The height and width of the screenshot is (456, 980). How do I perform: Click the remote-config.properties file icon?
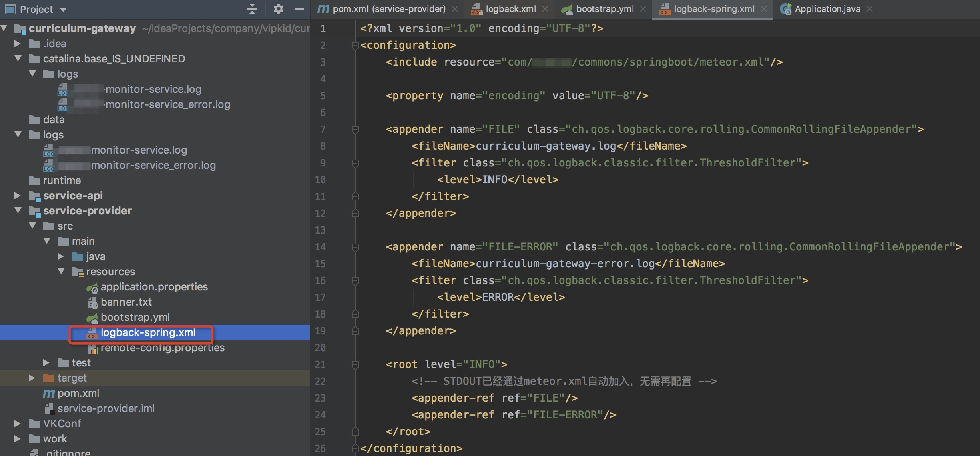pos(93,348)
